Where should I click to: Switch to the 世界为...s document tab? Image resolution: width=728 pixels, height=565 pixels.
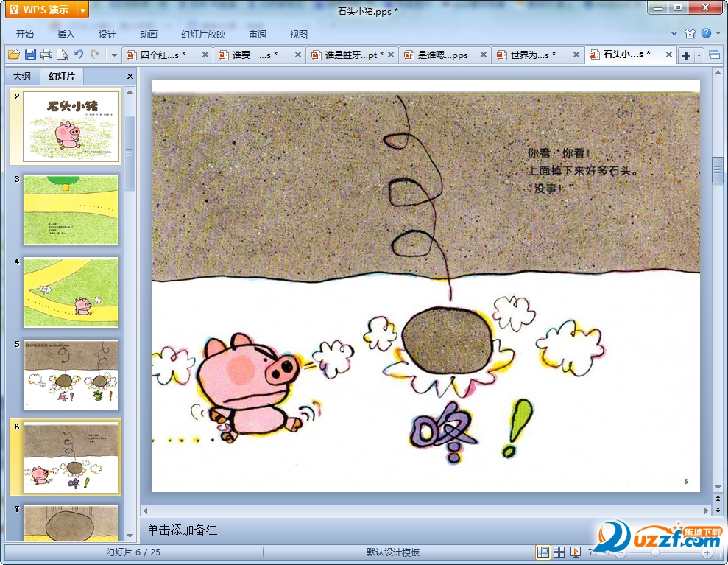532,55
